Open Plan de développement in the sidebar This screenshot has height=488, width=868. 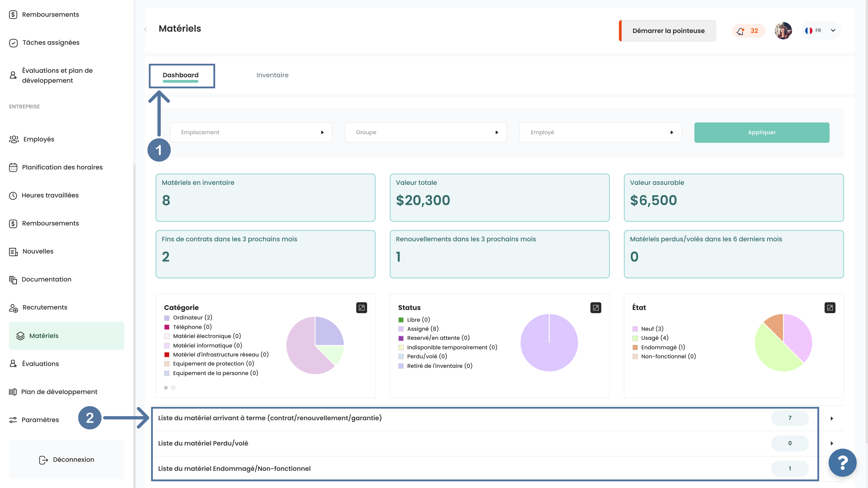(59, 392)
